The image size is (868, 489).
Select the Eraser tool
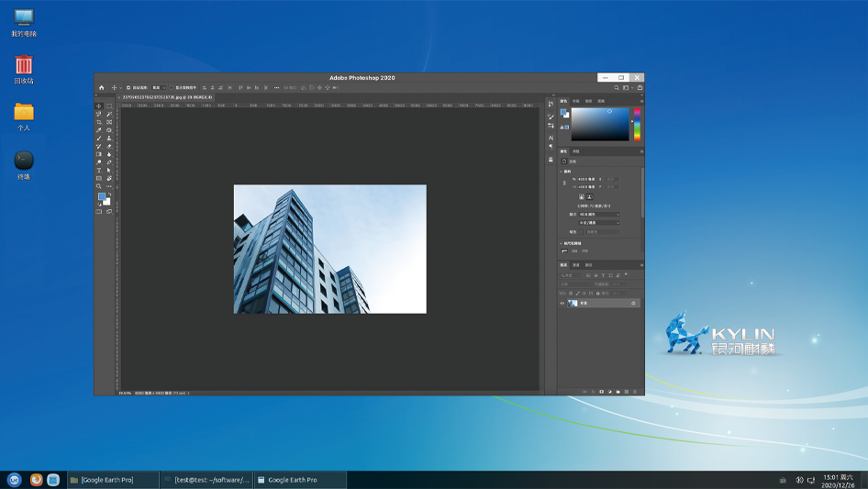click(x=109, y=146)
